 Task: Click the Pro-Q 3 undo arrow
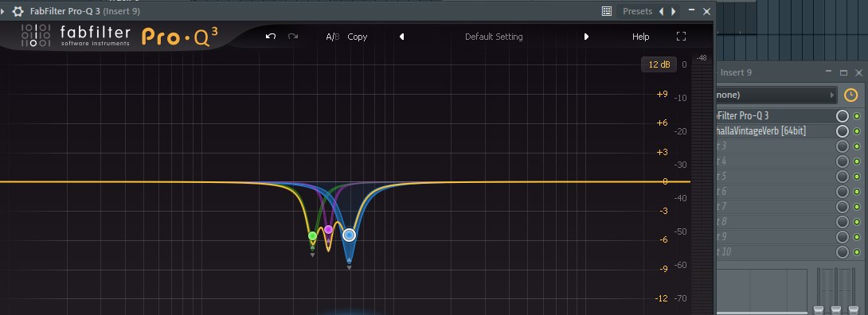(271, 37)
